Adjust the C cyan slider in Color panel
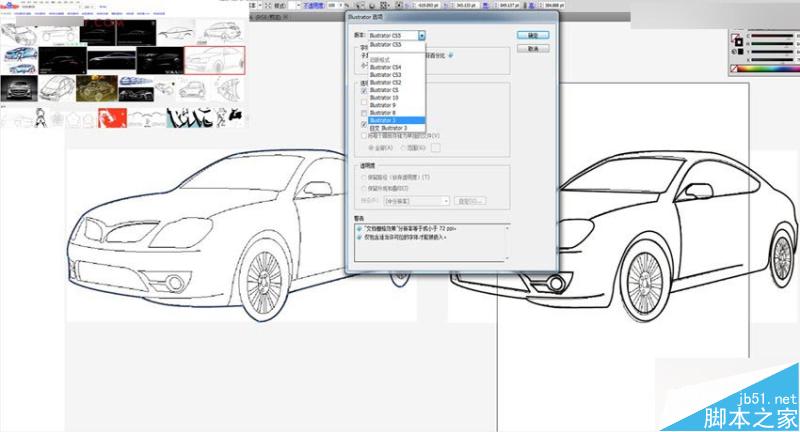This screenshot has height=432, width=800. coord(771,36)
